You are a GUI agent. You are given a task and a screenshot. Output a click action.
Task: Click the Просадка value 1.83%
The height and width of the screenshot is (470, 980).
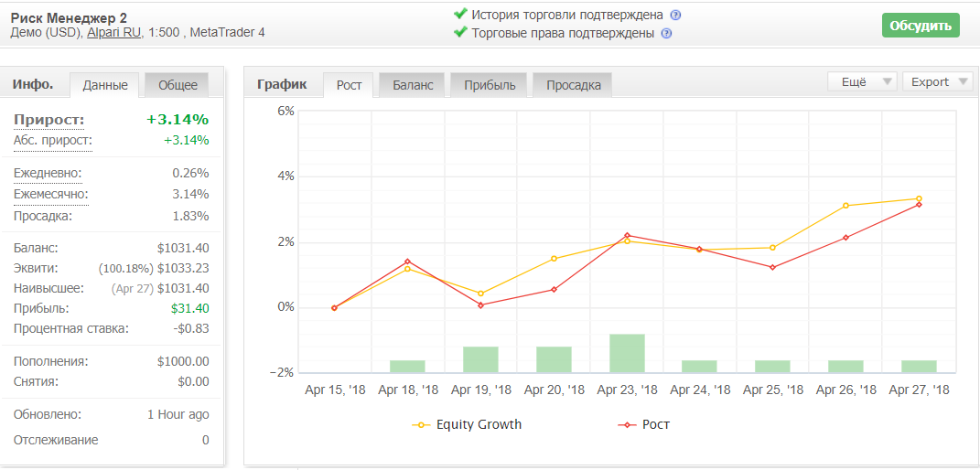[x=190, y=216]
